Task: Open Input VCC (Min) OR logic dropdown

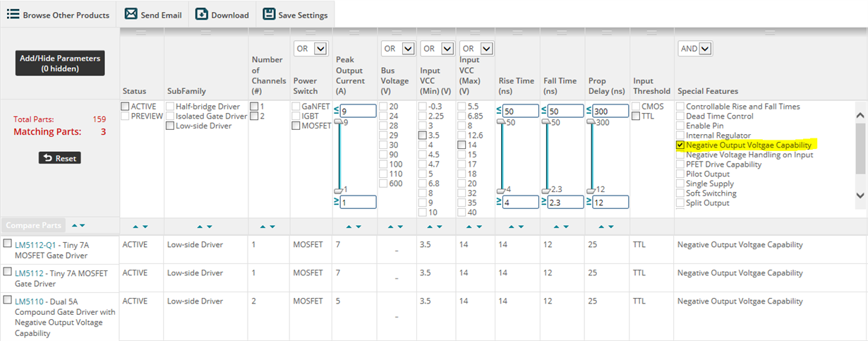Action: tap(438, 49)
